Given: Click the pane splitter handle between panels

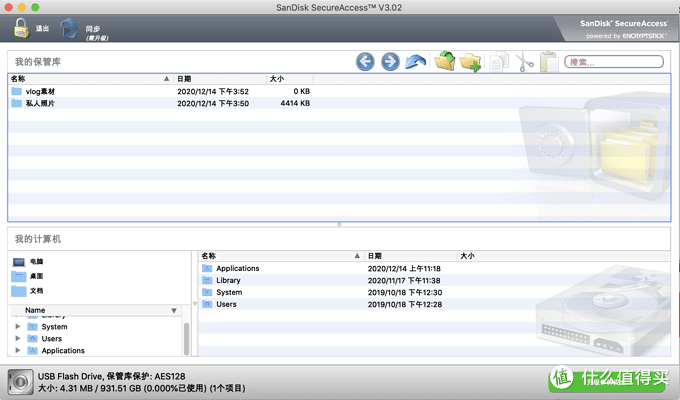Looking at the screenshot, I should click(x=339, y=224).
